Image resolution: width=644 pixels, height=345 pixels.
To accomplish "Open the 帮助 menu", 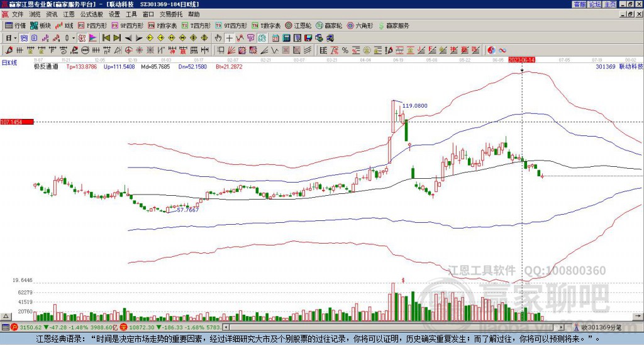I will [x=194, y=14].
